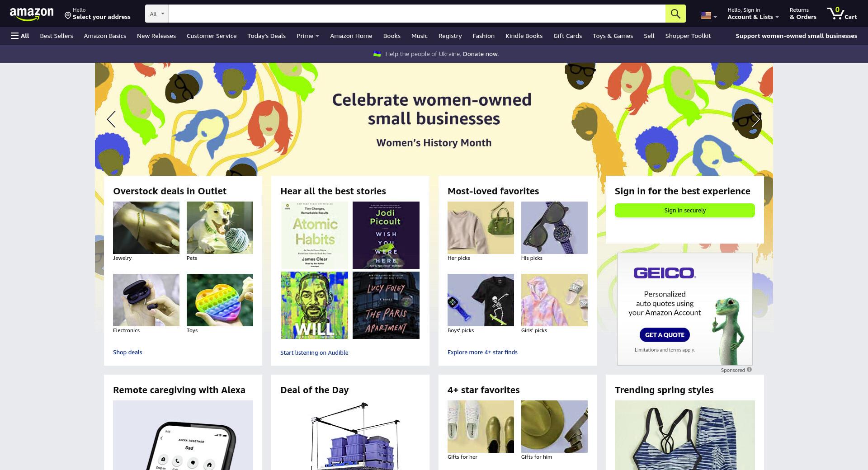Click GET A QUOTE on the GEICO ad
This screenshot has width=868, height=470.
(x=665, y=335)
